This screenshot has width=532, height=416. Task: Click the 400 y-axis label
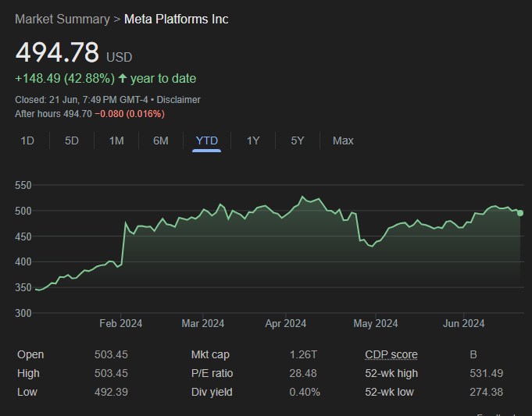(23, 261)
